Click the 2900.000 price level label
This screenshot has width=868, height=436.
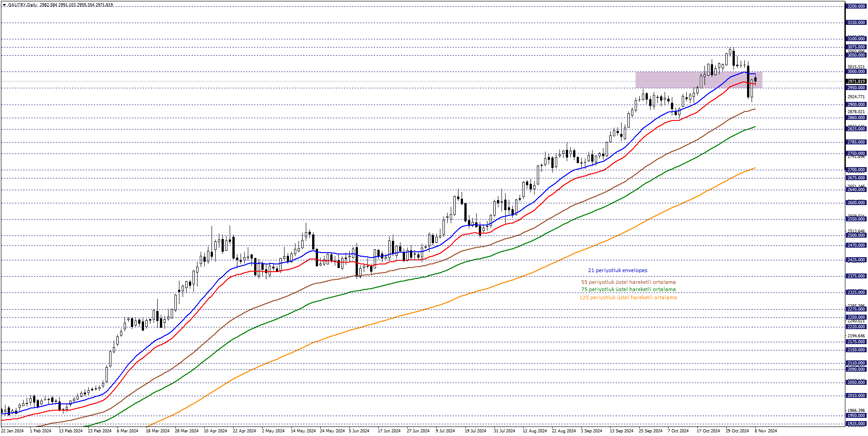click(x=856, y=105)
